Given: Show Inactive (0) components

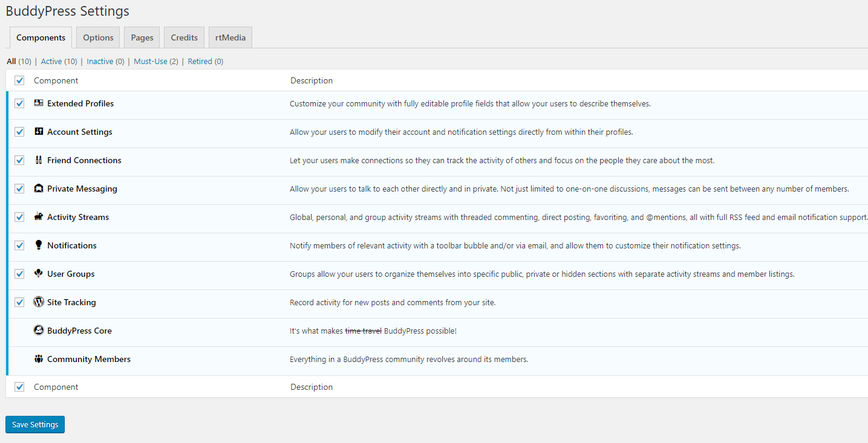Looking at the screenshot, I should click(x=106, y=61).
